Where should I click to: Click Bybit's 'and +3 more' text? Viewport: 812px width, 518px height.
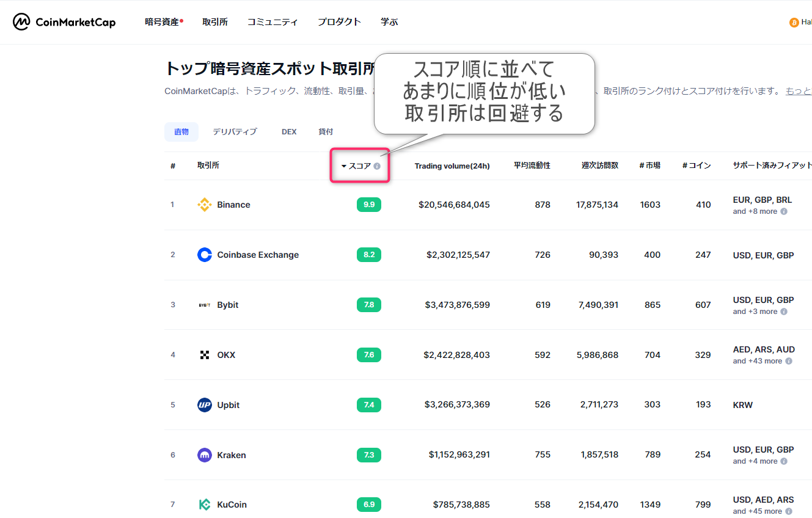(x=755, y=312)
